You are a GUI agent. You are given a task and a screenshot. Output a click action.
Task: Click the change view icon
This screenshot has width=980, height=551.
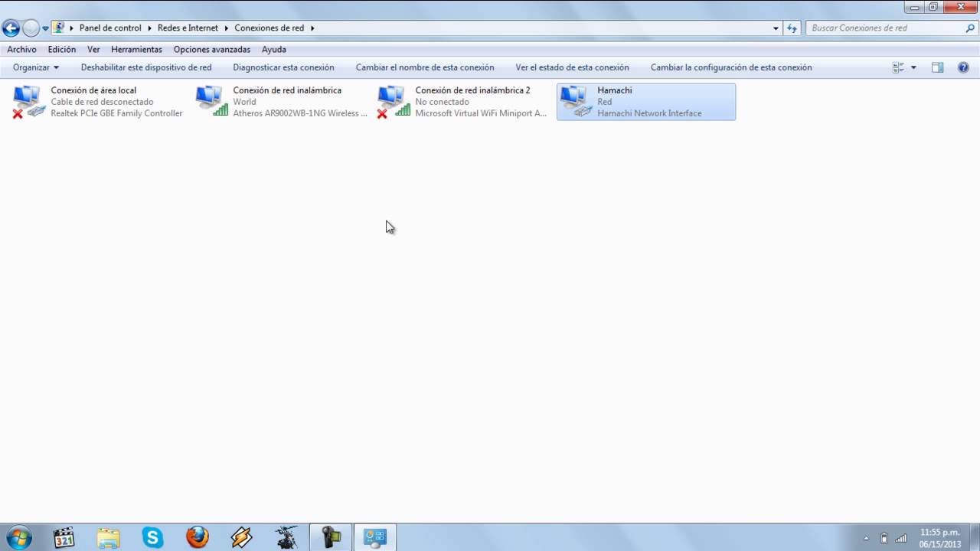coord(899,67)
